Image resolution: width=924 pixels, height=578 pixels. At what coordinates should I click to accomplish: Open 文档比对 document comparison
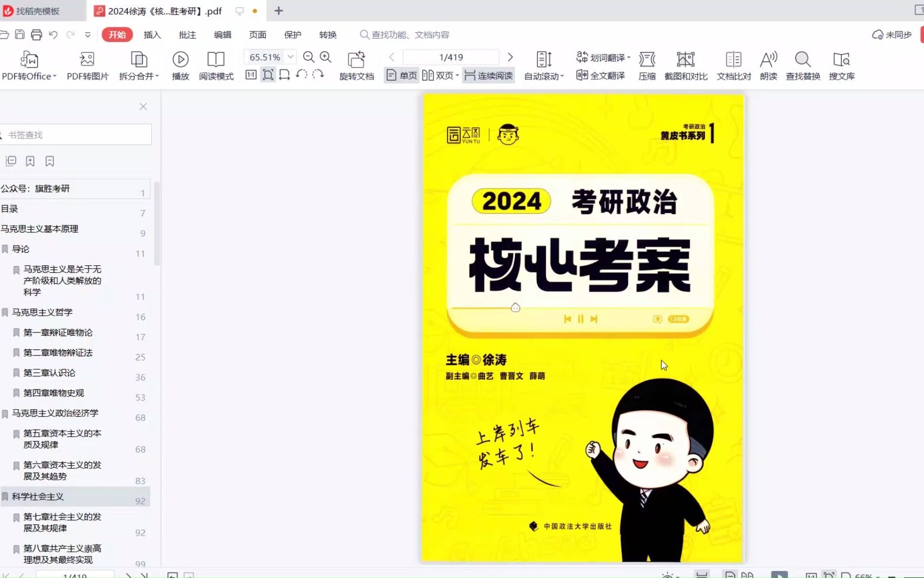(x=734, y=66)
